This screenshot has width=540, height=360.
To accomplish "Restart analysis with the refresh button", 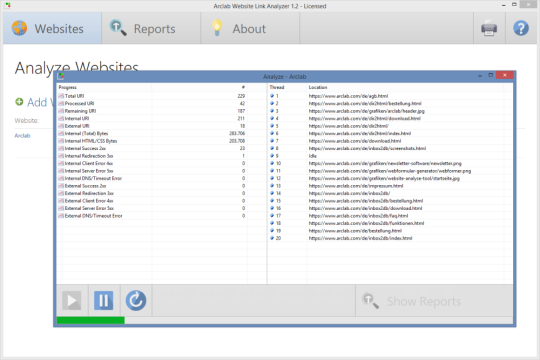I will [136, 300].
